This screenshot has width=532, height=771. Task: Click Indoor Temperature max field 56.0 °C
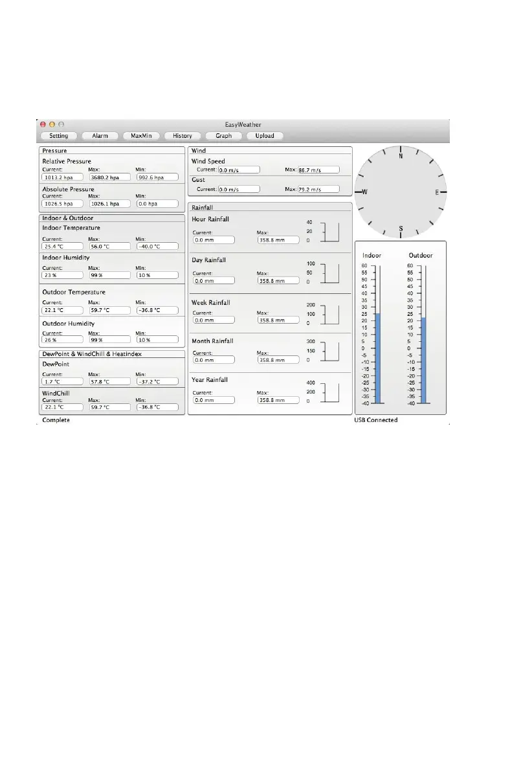109,247
